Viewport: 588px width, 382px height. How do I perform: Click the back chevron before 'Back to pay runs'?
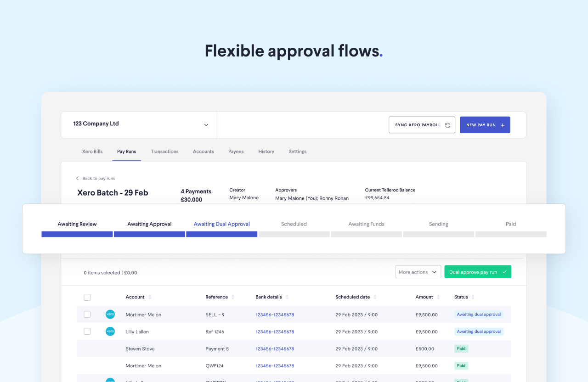[x=77, y=178]
